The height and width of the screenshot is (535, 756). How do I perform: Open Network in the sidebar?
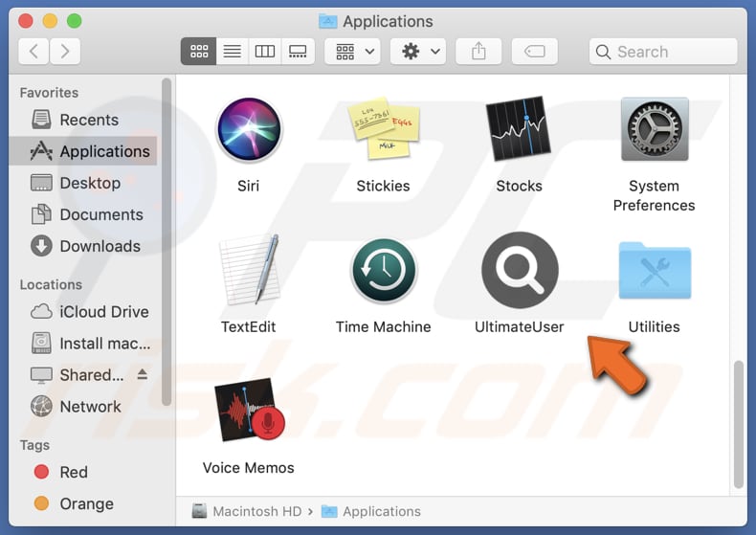pyautogui.click(x=84, y=407)
